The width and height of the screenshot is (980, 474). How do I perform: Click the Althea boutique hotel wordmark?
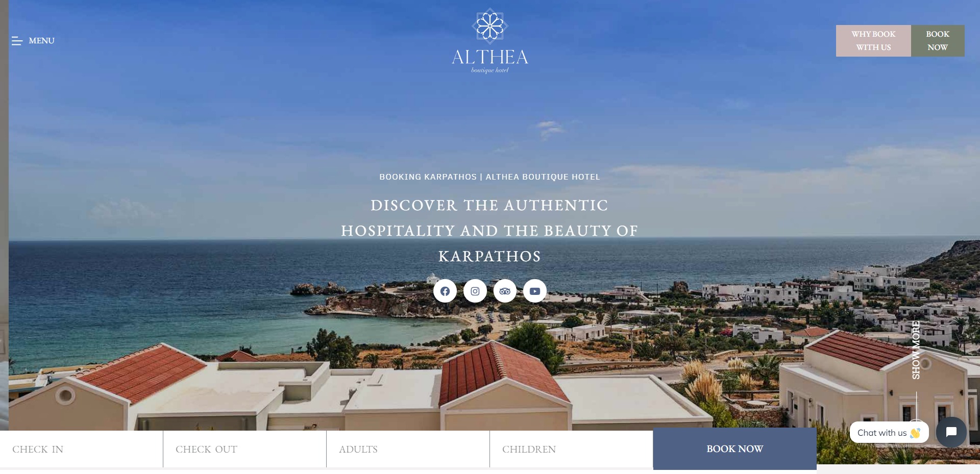coord(490,60)
